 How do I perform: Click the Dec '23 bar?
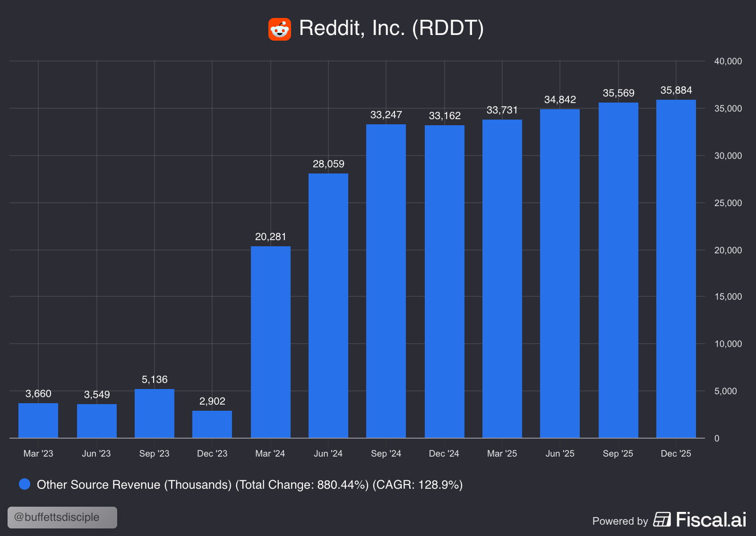212,424
